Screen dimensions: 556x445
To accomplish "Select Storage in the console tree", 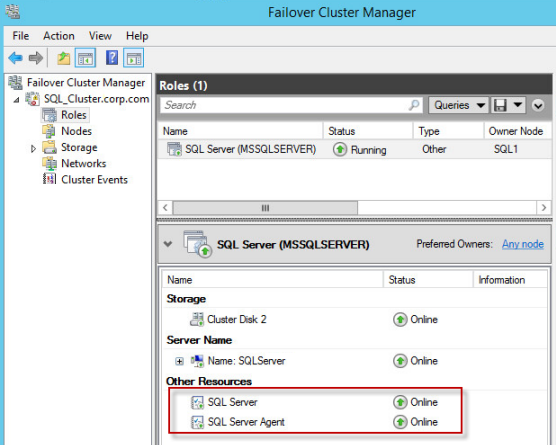I will click(79, 148).
